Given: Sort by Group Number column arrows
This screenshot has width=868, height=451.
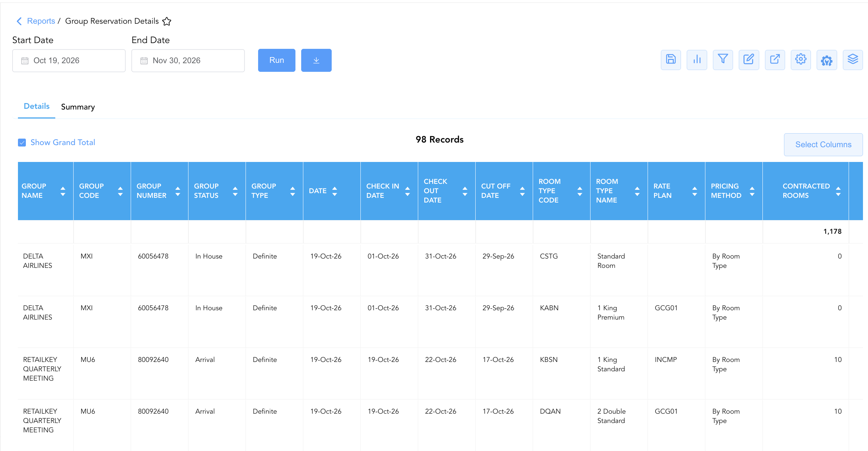Looking at the screenshot, I should [x=178, y=191].
